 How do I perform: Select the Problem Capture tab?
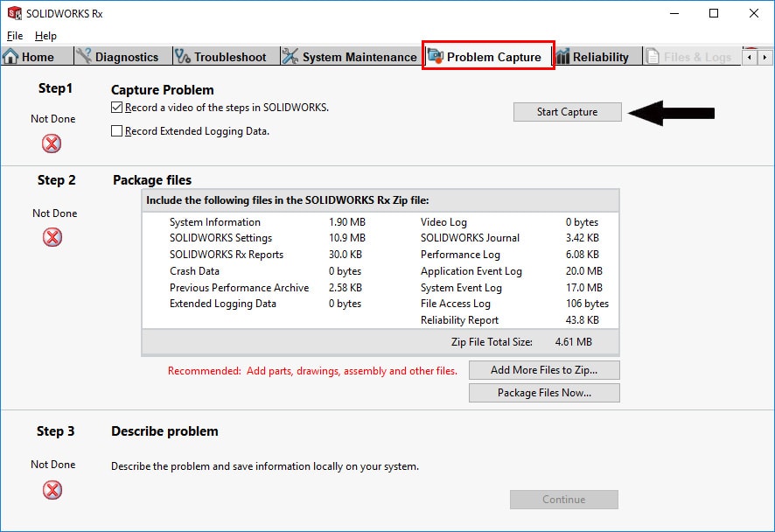487,57
